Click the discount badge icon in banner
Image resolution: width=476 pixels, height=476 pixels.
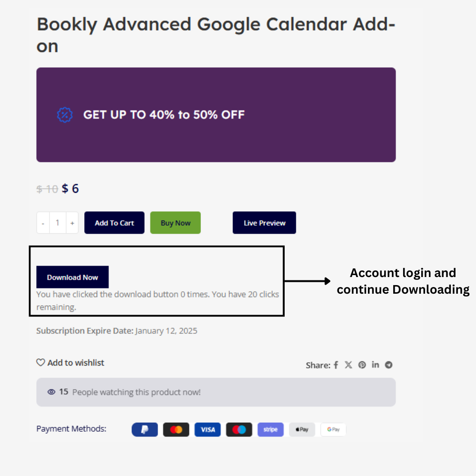tap(65, 115)
